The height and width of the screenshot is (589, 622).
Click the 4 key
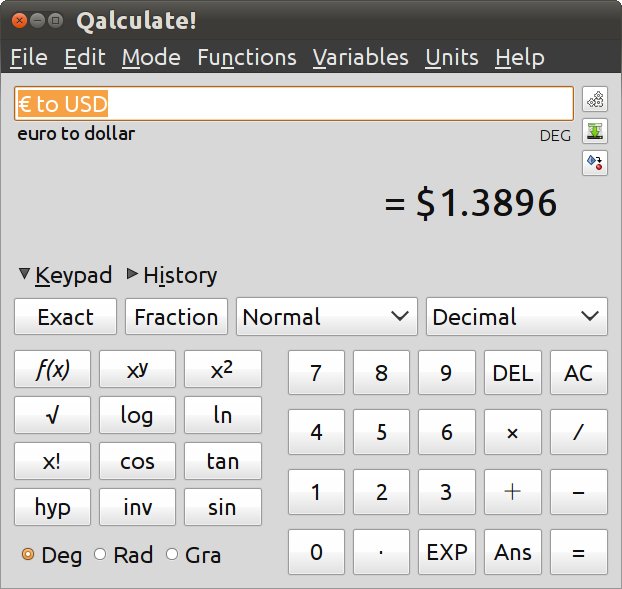pyautogui.click(x=316, y=432)
